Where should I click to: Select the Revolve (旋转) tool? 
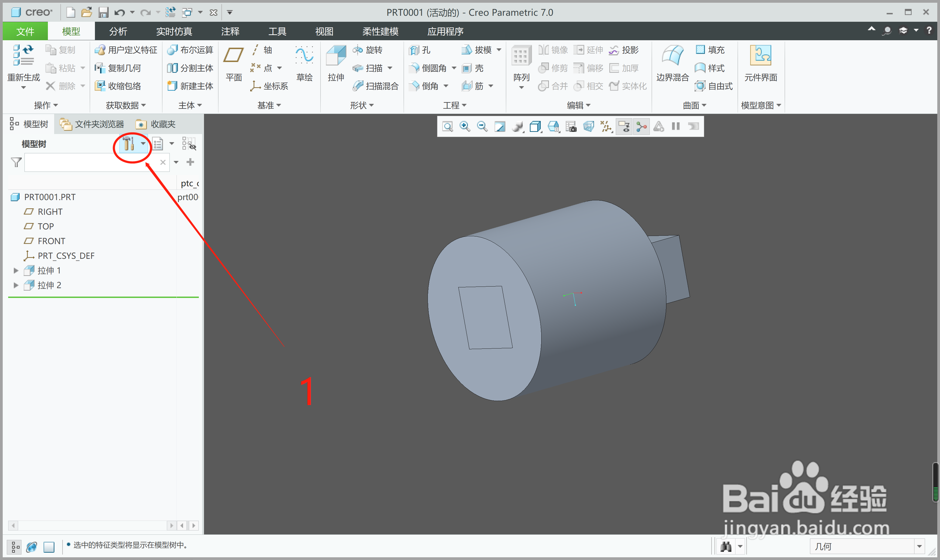(368, 50)
